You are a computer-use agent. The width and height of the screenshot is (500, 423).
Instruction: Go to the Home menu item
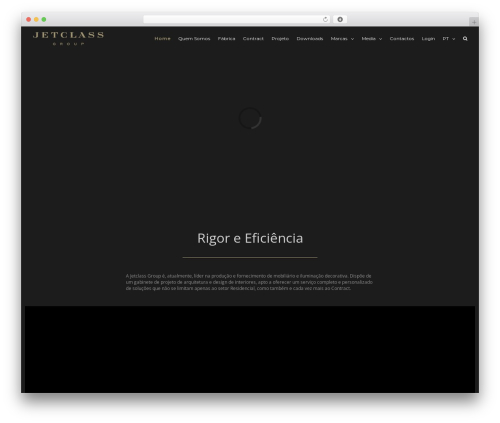click(162, 39)
